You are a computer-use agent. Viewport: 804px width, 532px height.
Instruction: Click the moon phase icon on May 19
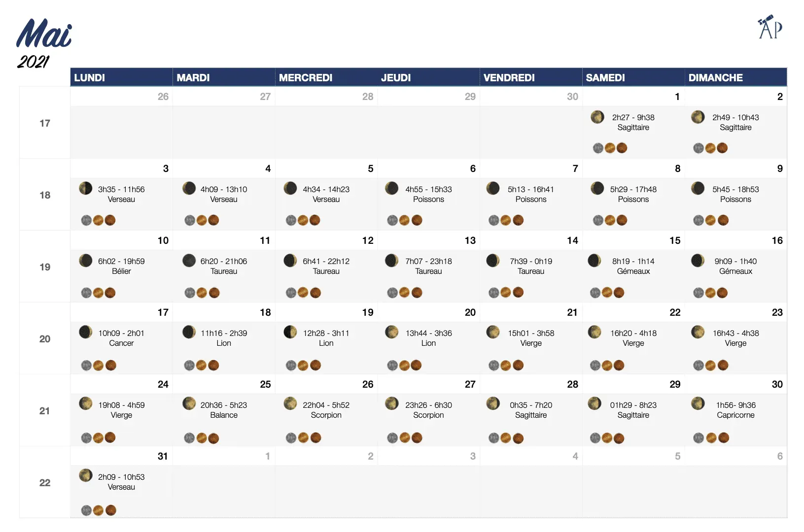[x=290, y=332]
